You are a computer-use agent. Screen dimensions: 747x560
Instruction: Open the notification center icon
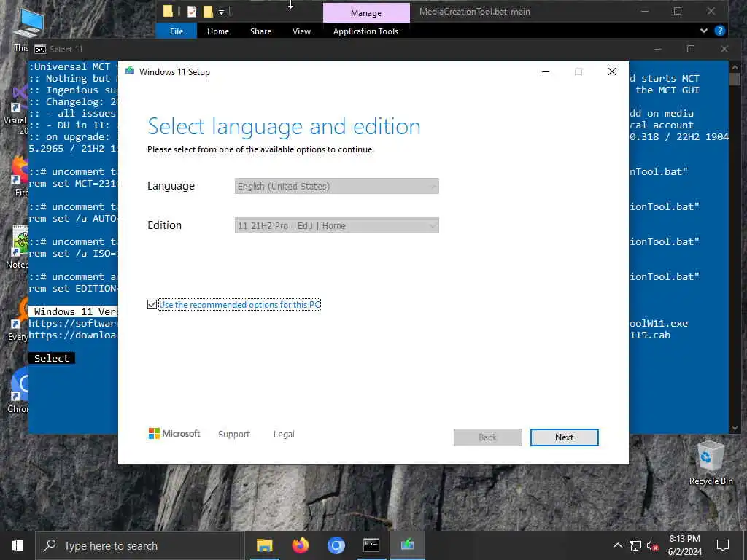(x=723, y=545)
